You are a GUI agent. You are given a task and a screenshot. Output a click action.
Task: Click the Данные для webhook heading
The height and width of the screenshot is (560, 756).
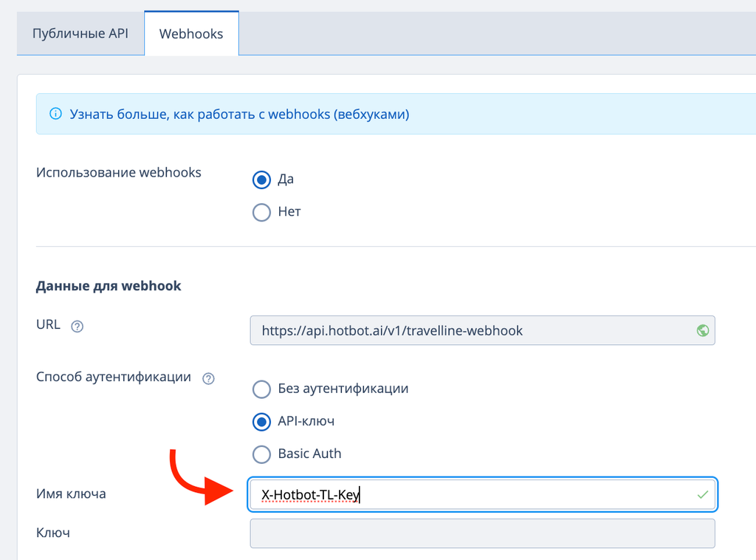tap(109, 286)
